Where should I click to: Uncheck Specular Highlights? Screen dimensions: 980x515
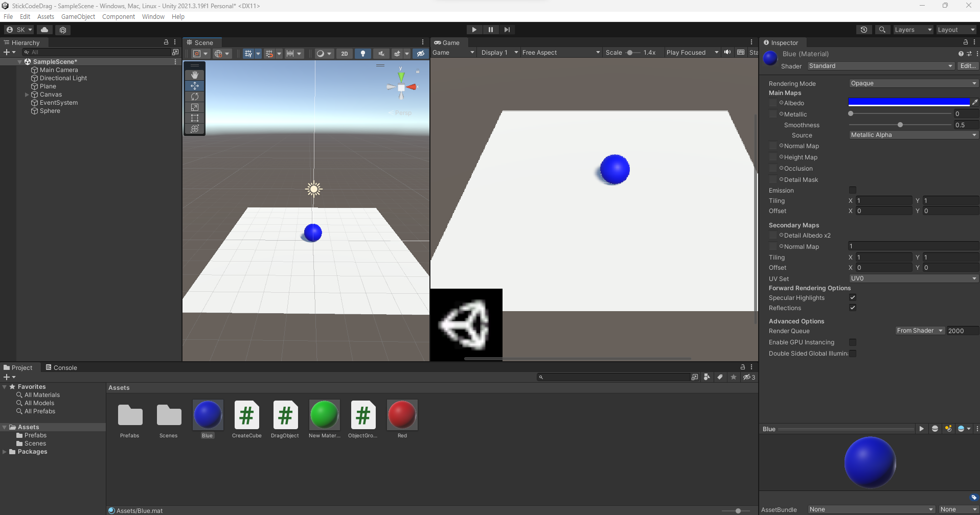[x=853, y=297]
